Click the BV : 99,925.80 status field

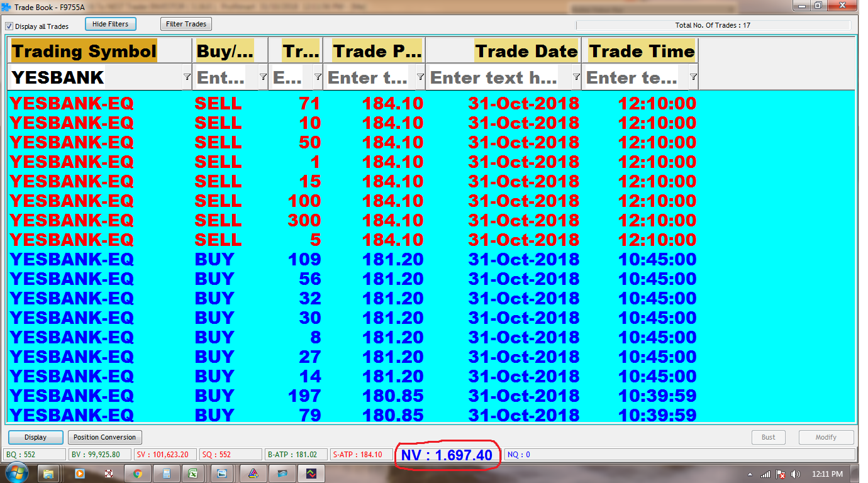coord(100,454)
